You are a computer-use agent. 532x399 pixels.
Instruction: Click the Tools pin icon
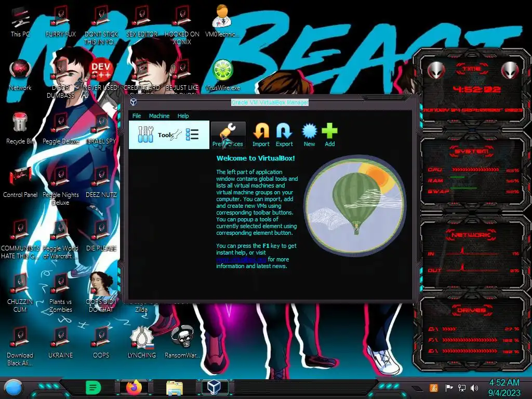tap(176, 135)
